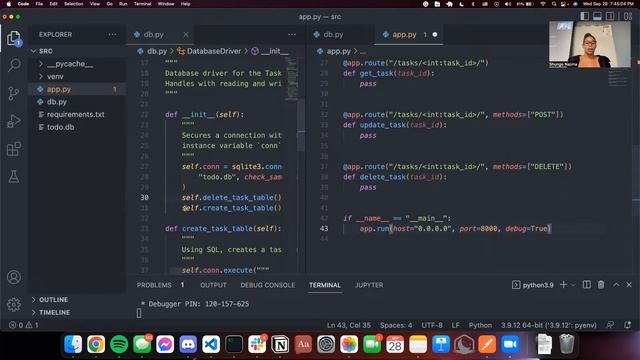The image size is (640, 360).
Task: Add a new terminal with plus icon
Action: click(x=564, y=285)
